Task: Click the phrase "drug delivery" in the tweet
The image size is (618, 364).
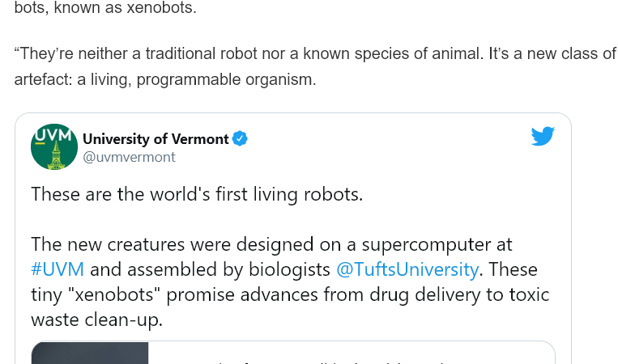Action: pos(424,294)
